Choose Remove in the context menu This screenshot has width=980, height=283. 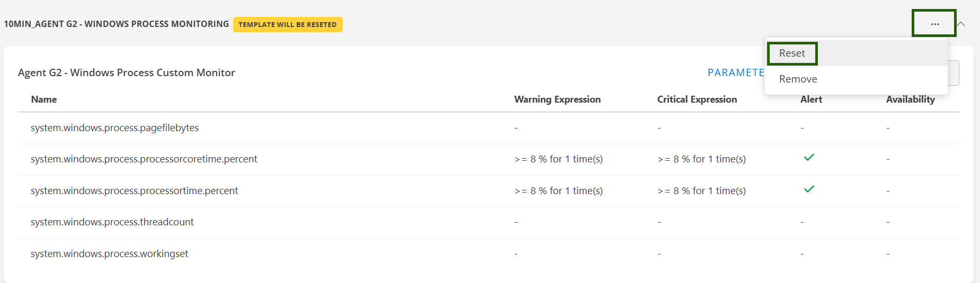pos(798,79)
